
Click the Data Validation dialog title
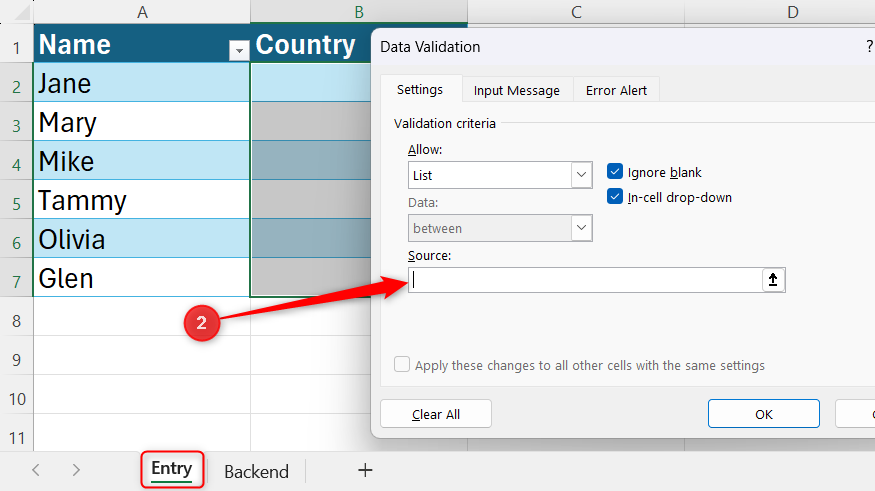click(x=430, y=47)
